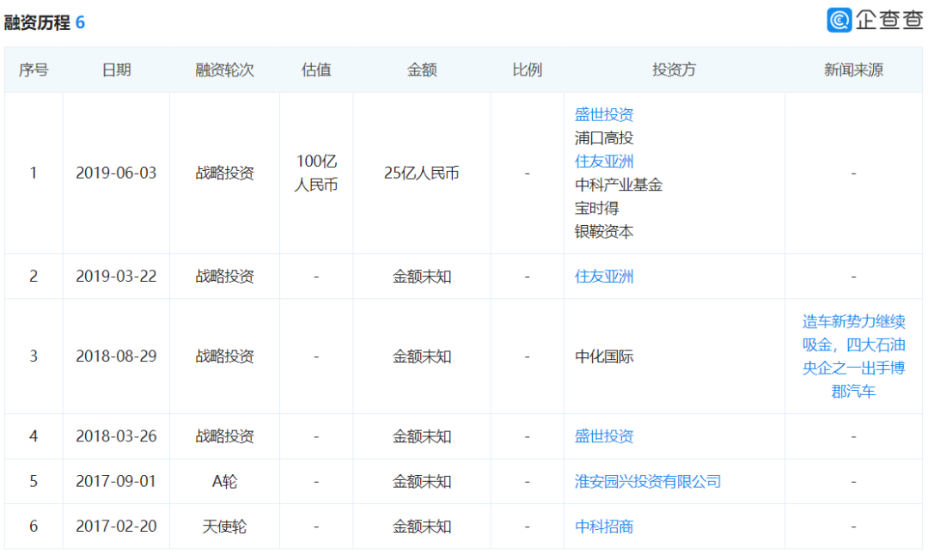
Task: Click the 估值 column header
Action: tap(316, 70)
